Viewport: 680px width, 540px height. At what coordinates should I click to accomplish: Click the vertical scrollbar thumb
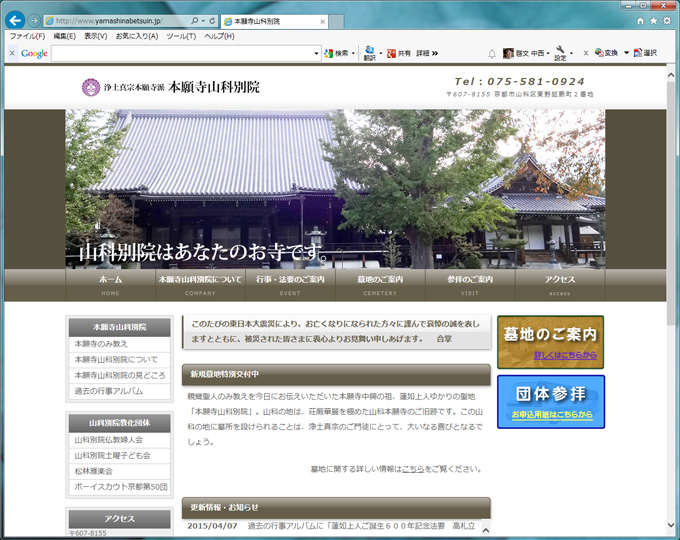coord(671,203)
